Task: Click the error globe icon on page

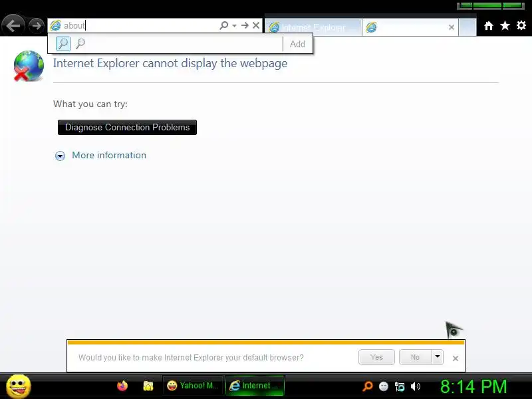Action: pyautogui.click(x=29, y=66)
